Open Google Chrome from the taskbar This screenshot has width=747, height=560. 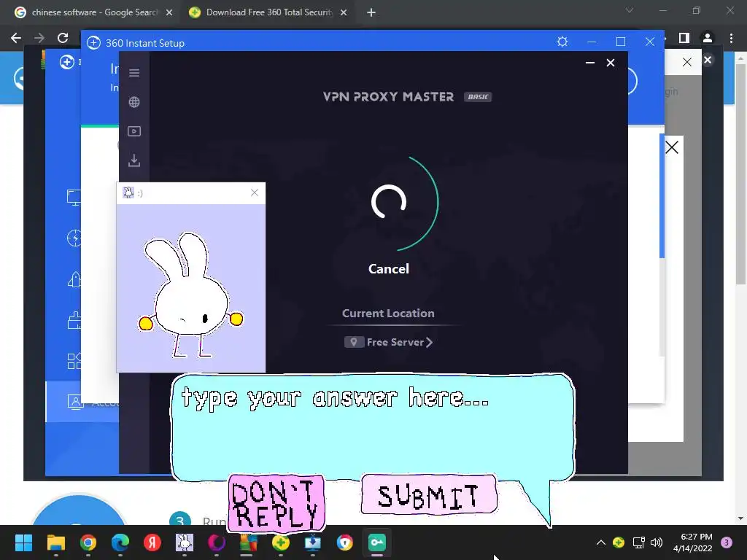point(88,542)
